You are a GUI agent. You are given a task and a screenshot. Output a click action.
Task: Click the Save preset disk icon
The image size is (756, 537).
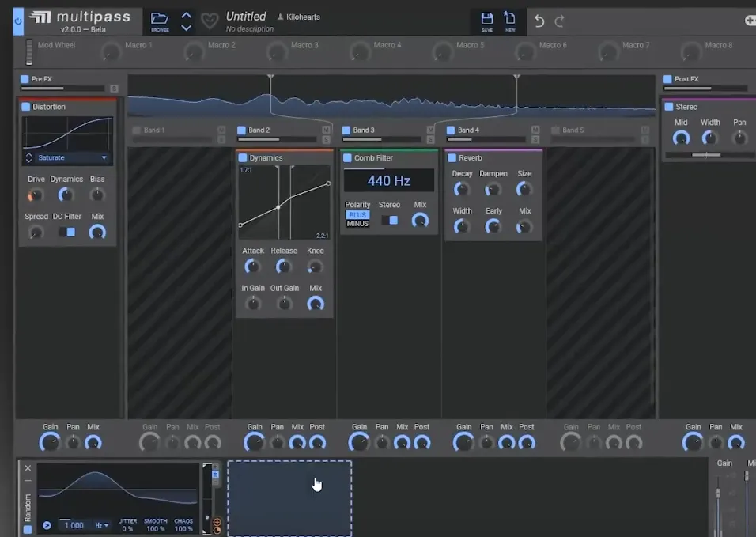487,21
